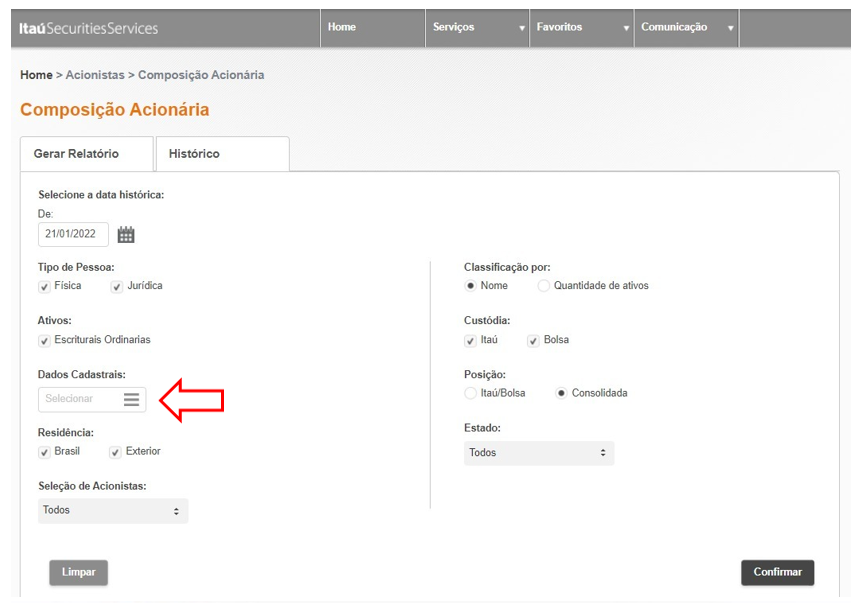Toggle the Jurídica checkbox
The height and width of the screenshot is (603, 855).
click(116, 287)
